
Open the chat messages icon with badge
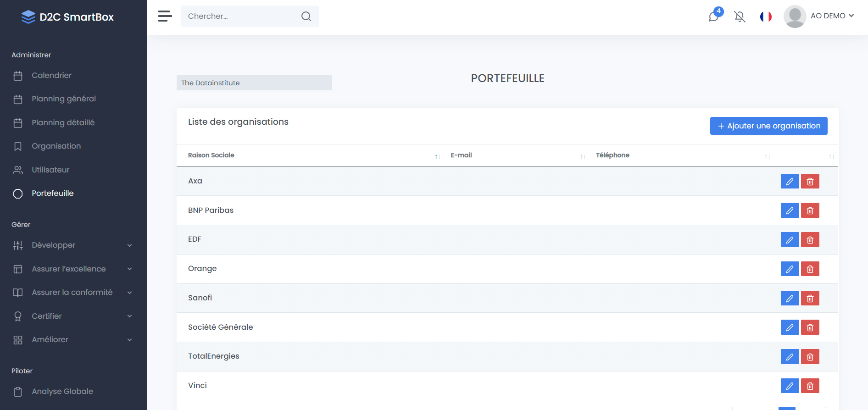714,17
